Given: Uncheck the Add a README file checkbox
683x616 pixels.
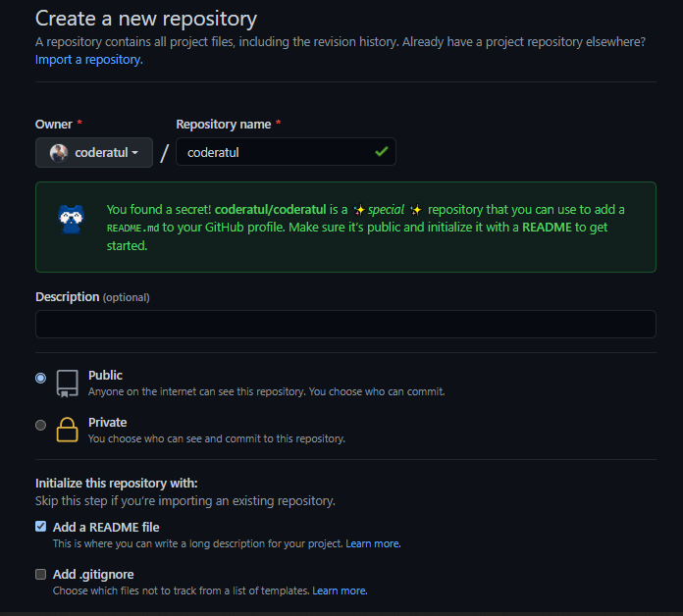Looking at the screenshot, I should [40, 527].
